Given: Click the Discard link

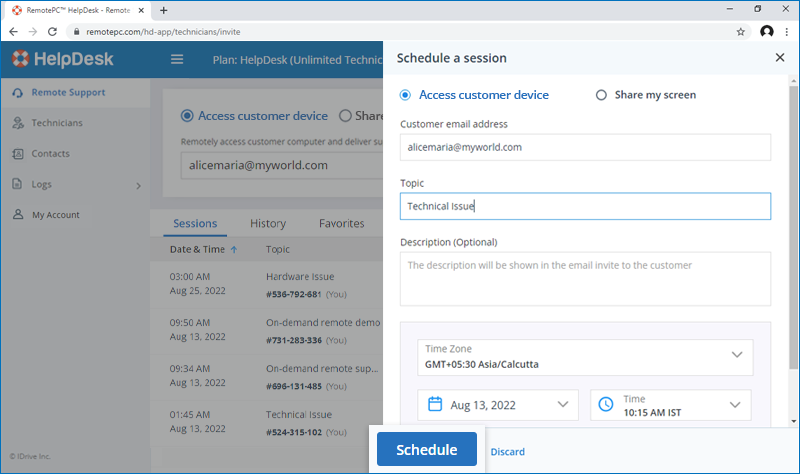Looking at the screenshot, I should pos(507,452).
